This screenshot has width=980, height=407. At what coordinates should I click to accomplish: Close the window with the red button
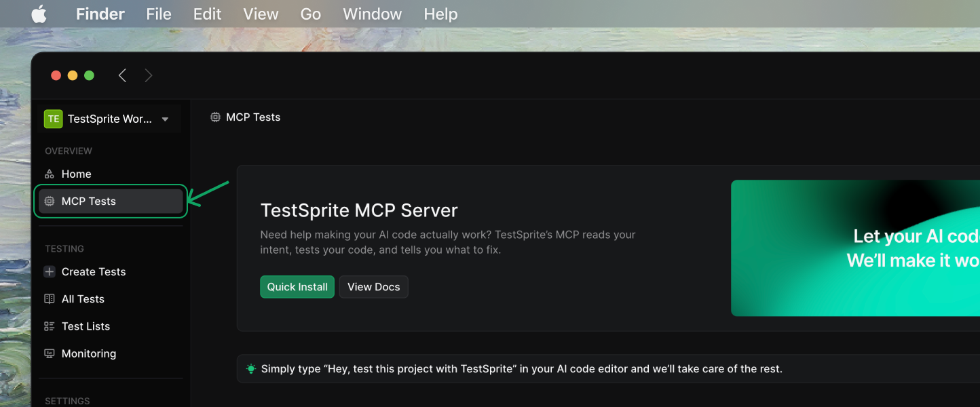[x=56, y=75]
